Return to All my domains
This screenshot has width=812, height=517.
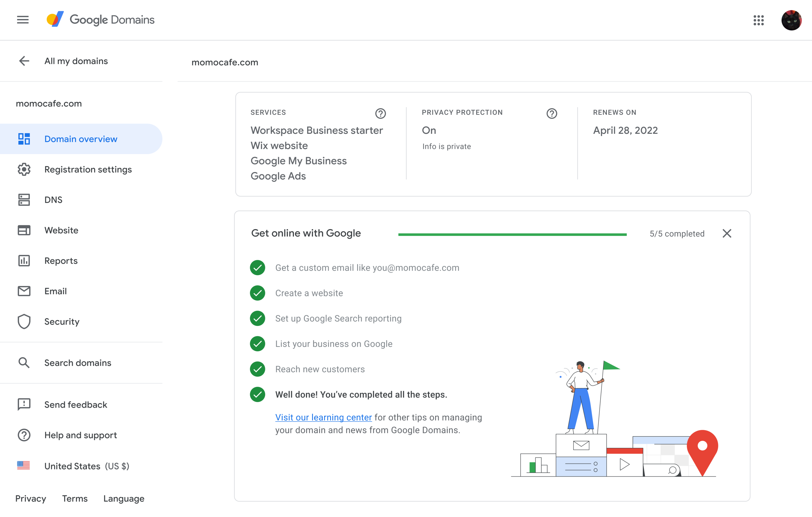click(x=76, y=61)
